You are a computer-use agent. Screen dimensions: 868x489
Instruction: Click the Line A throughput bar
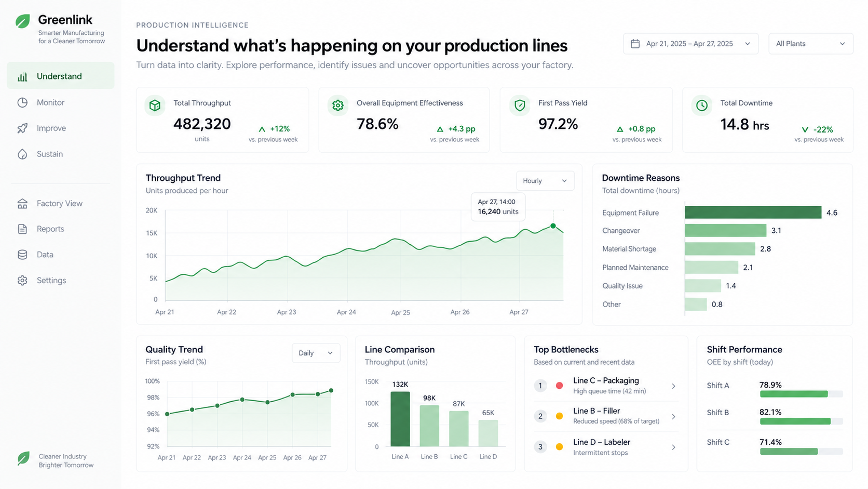coord(400,419)
